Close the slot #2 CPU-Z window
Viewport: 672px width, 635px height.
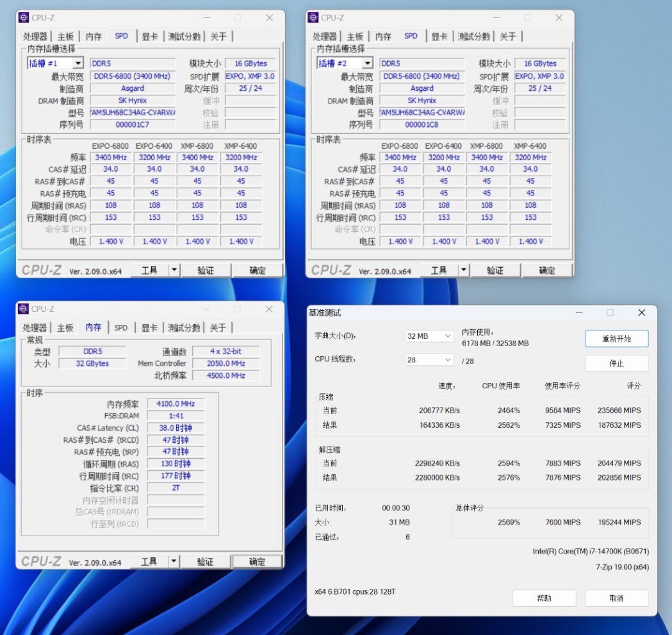click(x=559, y=17)
